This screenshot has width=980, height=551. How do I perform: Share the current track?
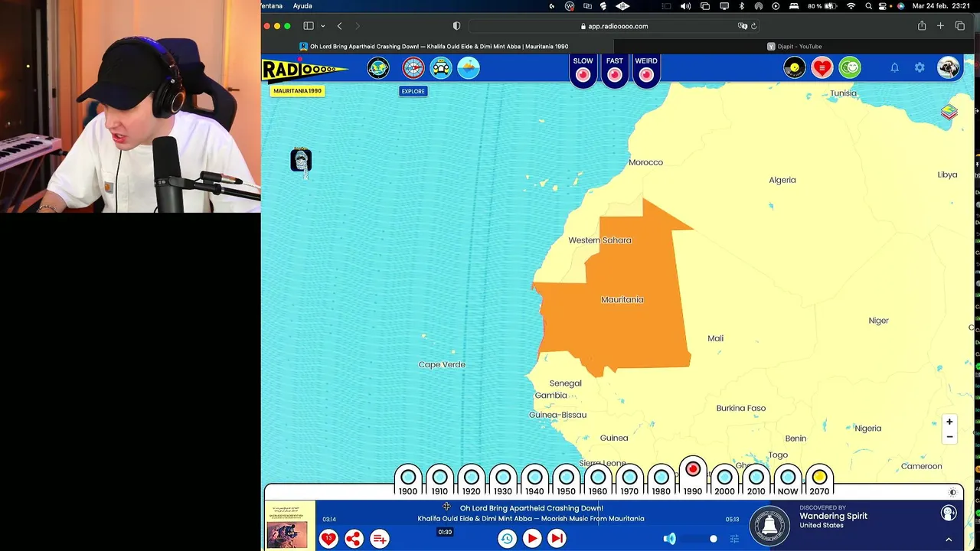pos(354,539)
